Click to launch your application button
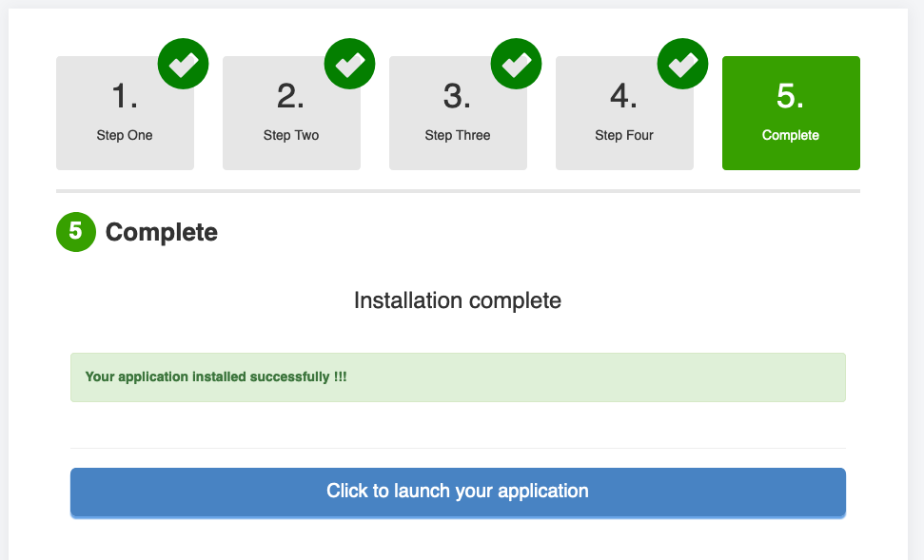Viewport: 924px width, 560px height. (458, 492)
